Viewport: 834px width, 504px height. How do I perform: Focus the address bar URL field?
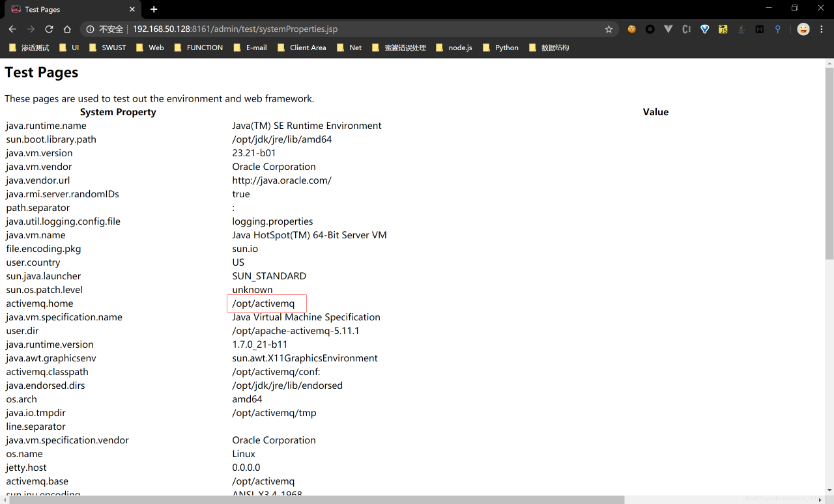(365, 29)
